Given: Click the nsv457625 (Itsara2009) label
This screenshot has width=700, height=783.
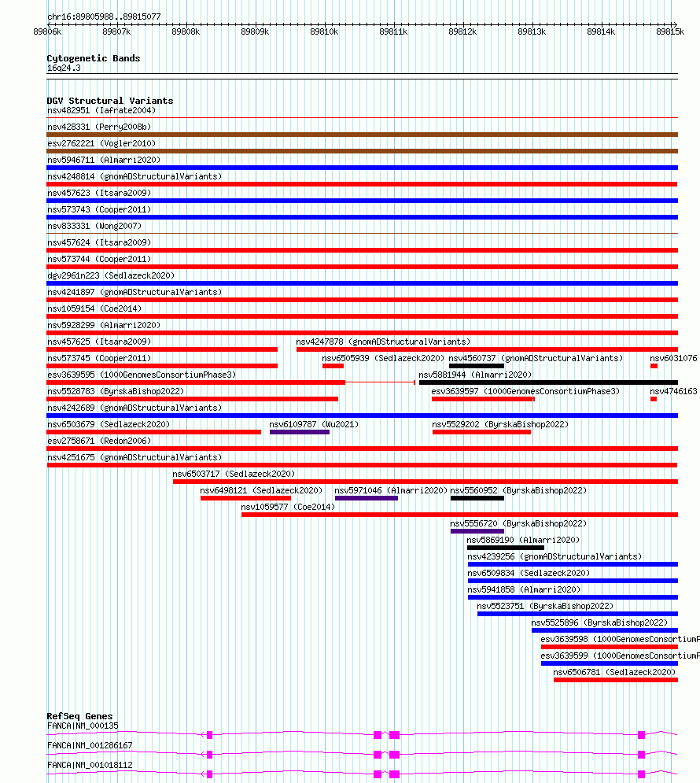Looking at the screenshot, I should tap(99, 341).
